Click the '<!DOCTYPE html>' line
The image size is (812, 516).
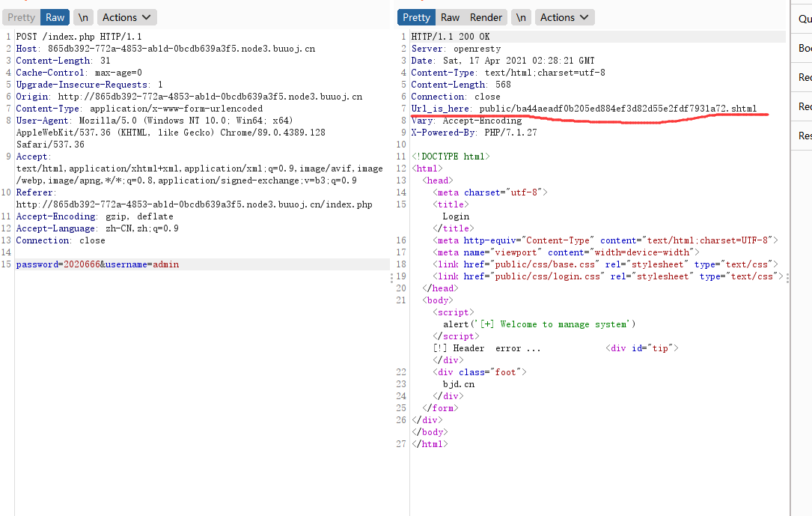pos(451,156)
